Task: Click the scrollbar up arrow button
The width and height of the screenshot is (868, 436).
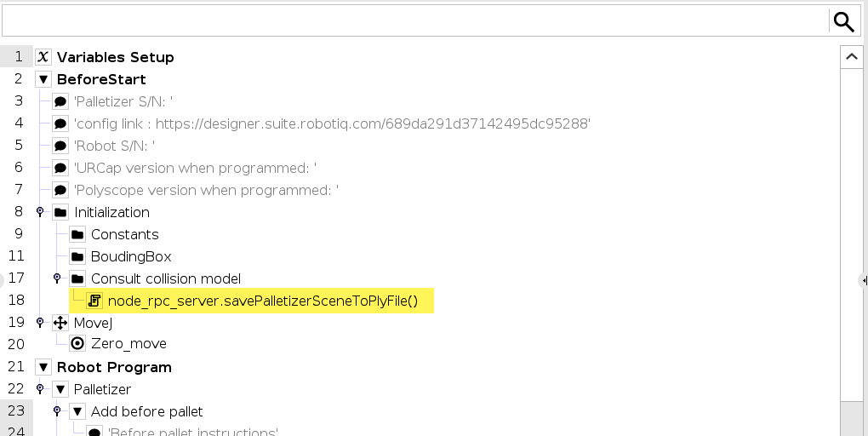Action: tap(851, 57)
